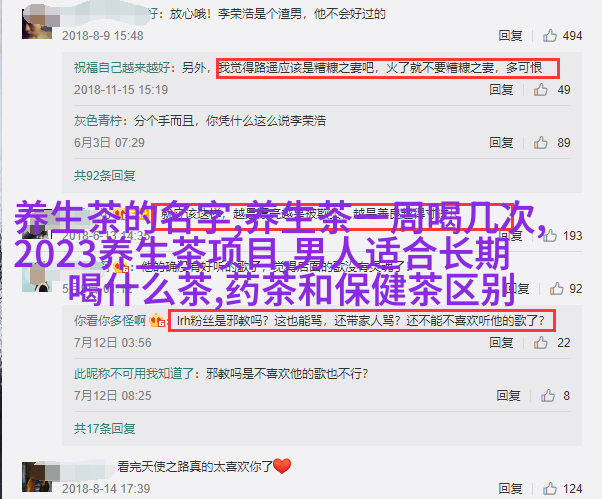Like the comment showing 92 likes
602x499 pixels.
pos(556,289)
